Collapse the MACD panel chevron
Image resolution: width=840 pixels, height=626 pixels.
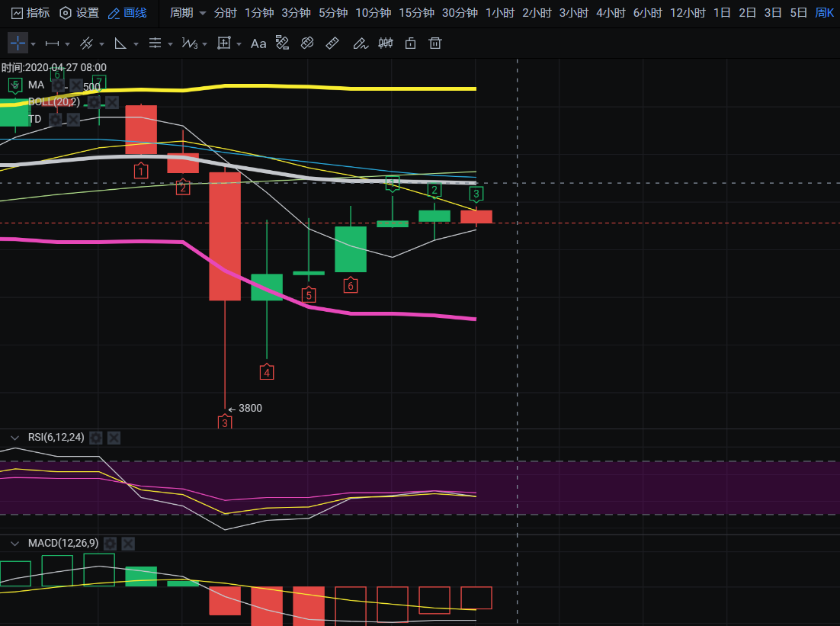pyautogui.click(x=14, y=543)
